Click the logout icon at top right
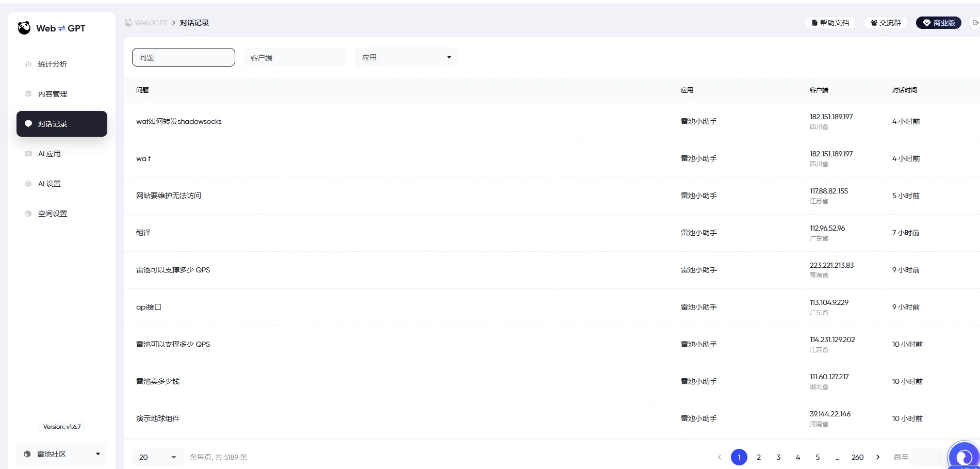The height and width of the screenshot is (469, 980). click(975, 23)
